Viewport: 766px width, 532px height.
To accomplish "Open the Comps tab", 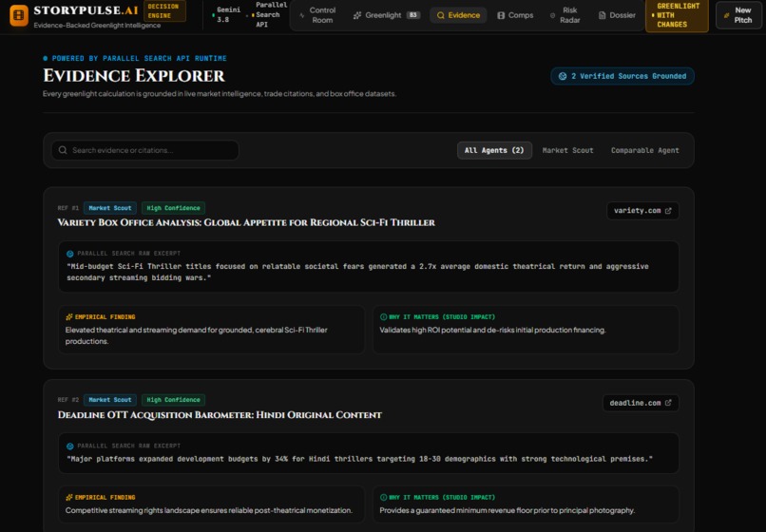I will (x=515, y=15).
